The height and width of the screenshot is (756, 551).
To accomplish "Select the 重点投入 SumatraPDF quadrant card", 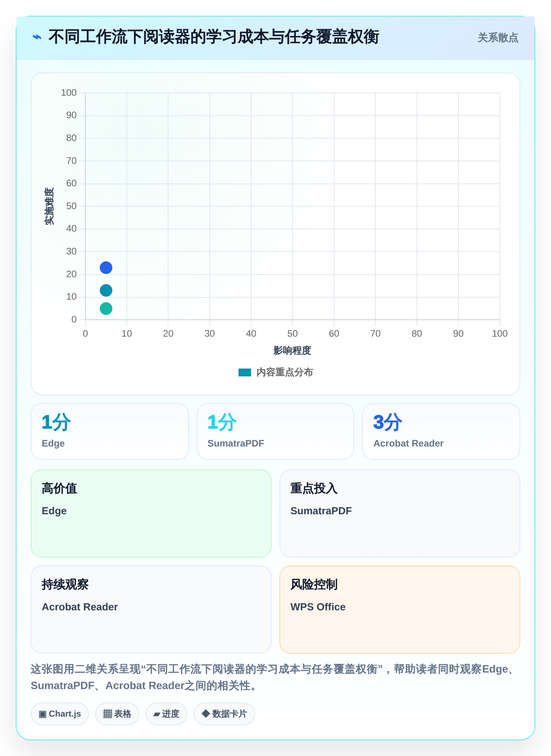I will pos(400,513).
